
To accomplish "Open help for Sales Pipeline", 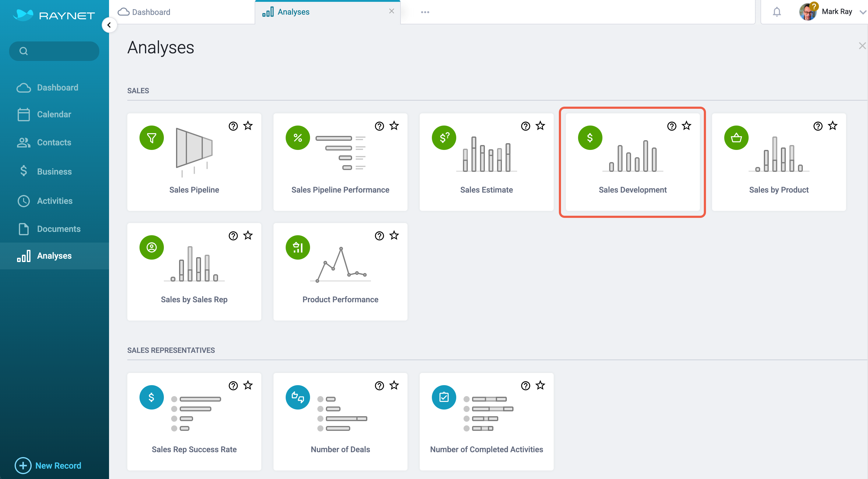I will click(x=233, y=126).
